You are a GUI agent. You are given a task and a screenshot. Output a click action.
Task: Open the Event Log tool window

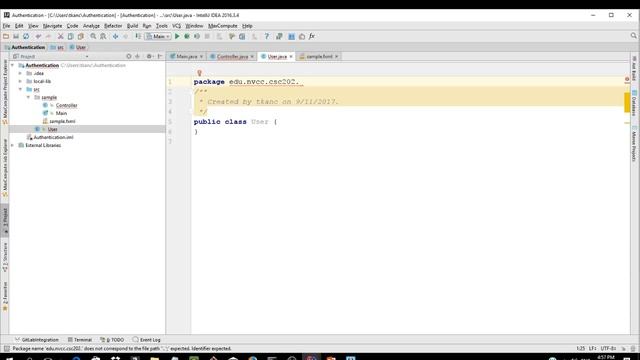147,340
